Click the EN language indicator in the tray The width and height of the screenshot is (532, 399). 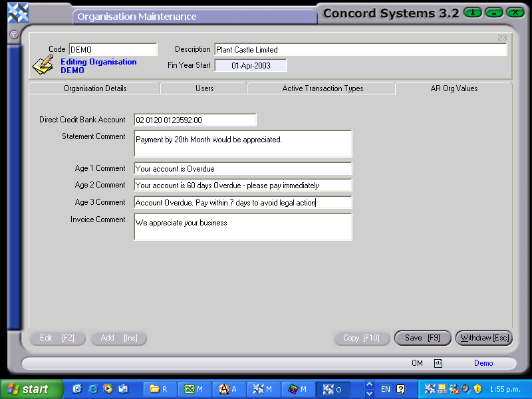tap(385, 389)
